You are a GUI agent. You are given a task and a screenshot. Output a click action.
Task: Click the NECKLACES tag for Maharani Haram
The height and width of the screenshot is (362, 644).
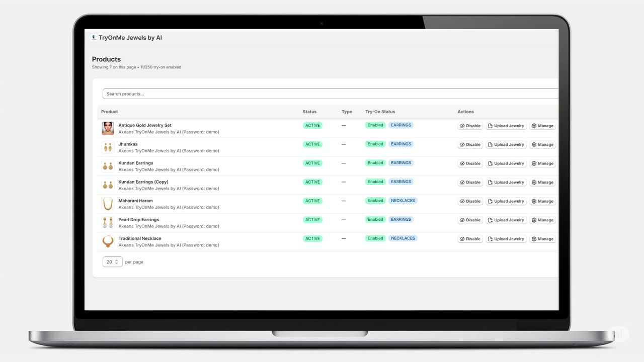(x=403, y=201)
